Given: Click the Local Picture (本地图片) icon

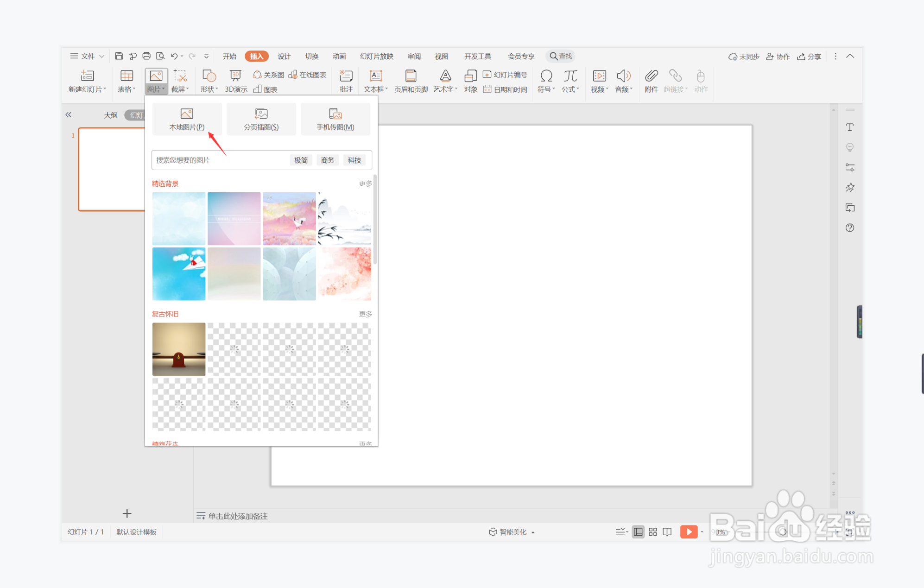Looking at the screenshot, I should [x=187, y=114].
